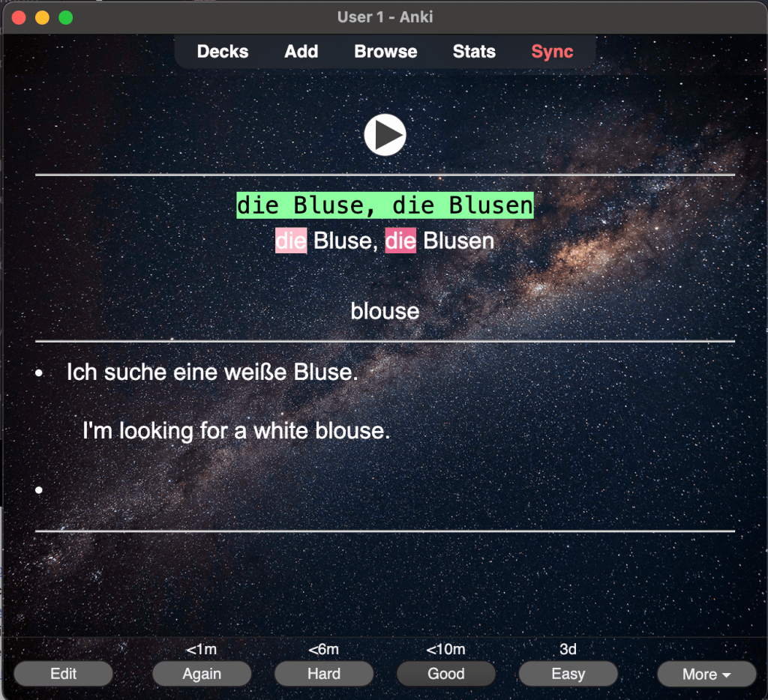768x700 pixels.
Task: Click the "blouse" translation text
Action: (385, 311)
